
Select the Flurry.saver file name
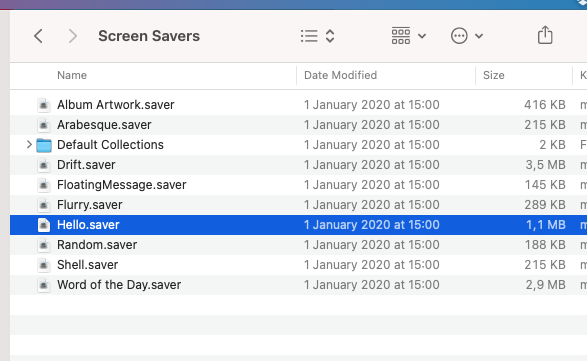pyautogui.click(x=89, y=205)
